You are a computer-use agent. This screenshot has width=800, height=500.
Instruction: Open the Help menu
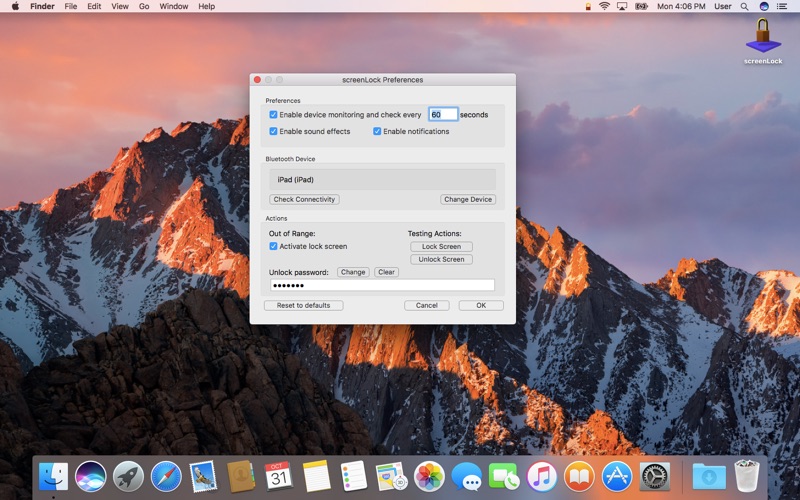[207, 6]
